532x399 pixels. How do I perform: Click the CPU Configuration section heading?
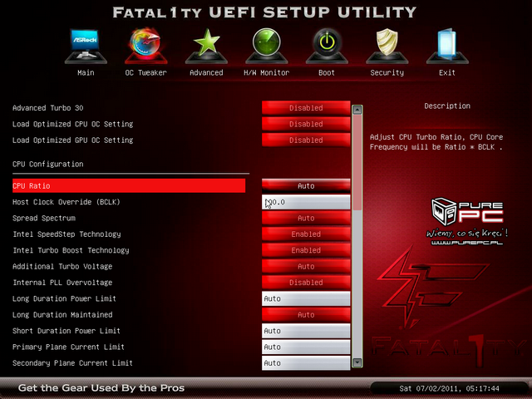click(x=48, y=165)
